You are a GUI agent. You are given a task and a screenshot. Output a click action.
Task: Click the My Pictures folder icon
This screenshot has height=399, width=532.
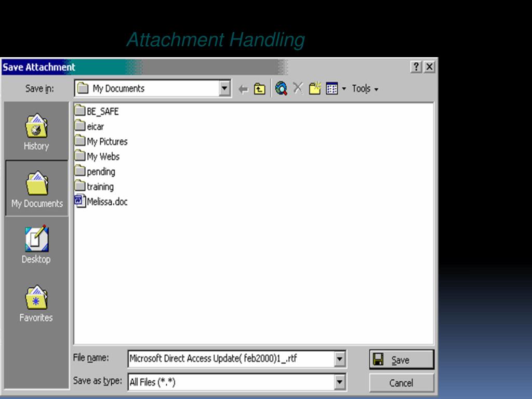[x=79, y=140]
